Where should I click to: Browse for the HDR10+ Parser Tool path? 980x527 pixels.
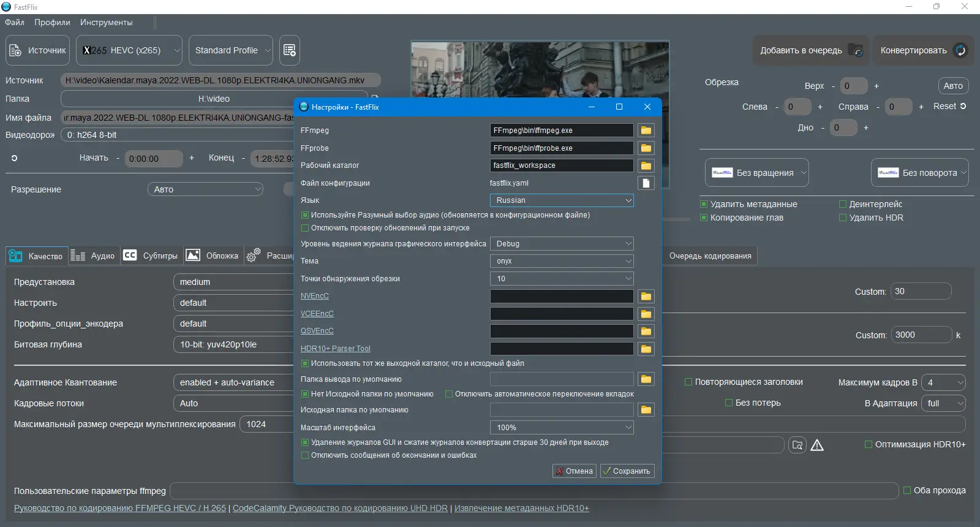tap(646, 349)
